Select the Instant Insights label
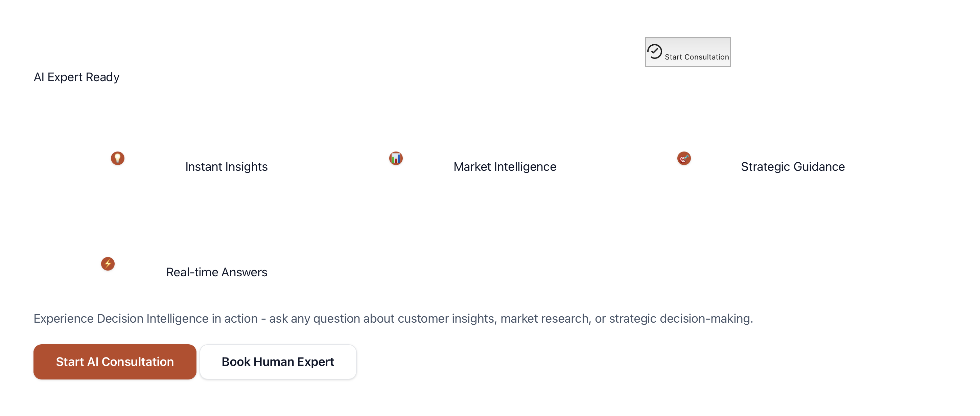Viewport: 980px width, 416px height. [x=226, y=166]
